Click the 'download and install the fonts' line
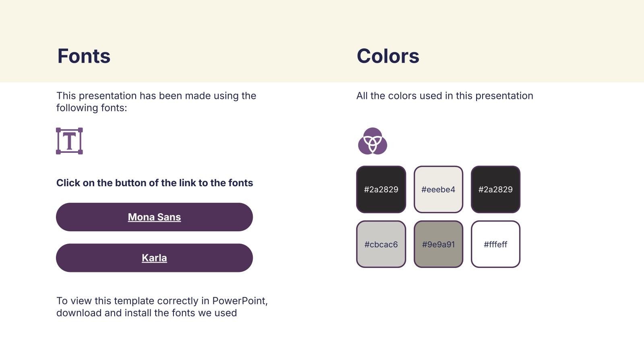Screen dimensions: 644x362 [x=147, y=313]
